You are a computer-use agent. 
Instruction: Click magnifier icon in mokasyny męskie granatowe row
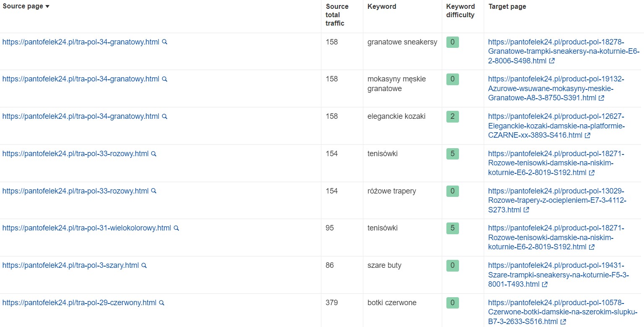165,79
